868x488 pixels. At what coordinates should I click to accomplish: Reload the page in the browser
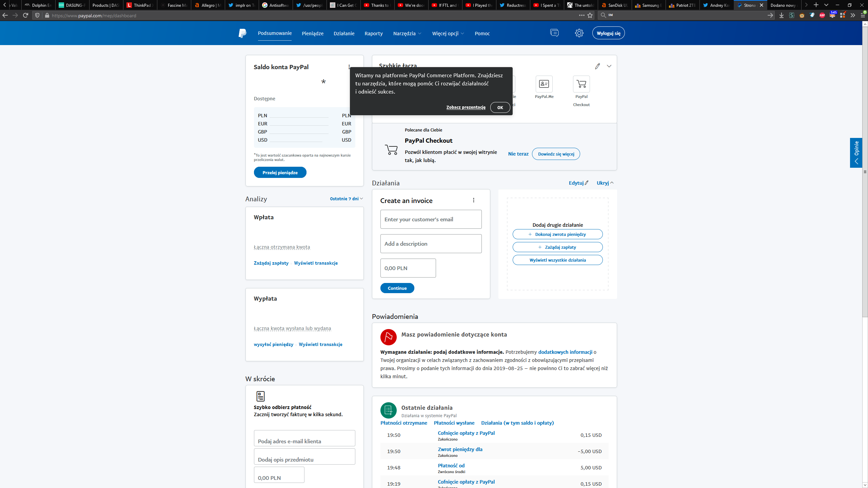point(25,15)
